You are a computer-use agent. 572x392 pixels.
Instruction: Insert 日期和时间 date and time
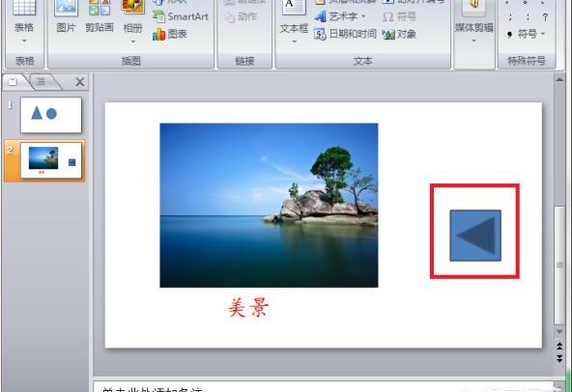point(345,34)
